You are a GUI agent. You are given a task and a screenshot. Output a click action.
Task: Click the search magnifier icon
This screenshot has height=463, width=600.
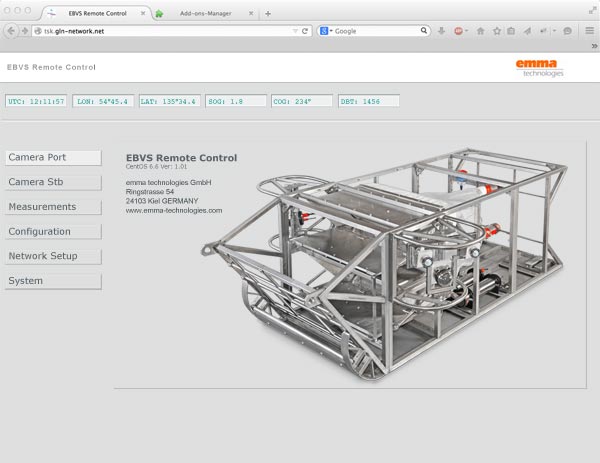pos(424,31)
